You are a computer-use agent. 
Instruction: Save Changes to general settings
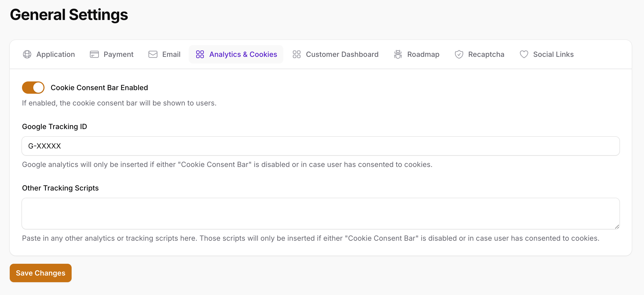[x=41, y=273]
